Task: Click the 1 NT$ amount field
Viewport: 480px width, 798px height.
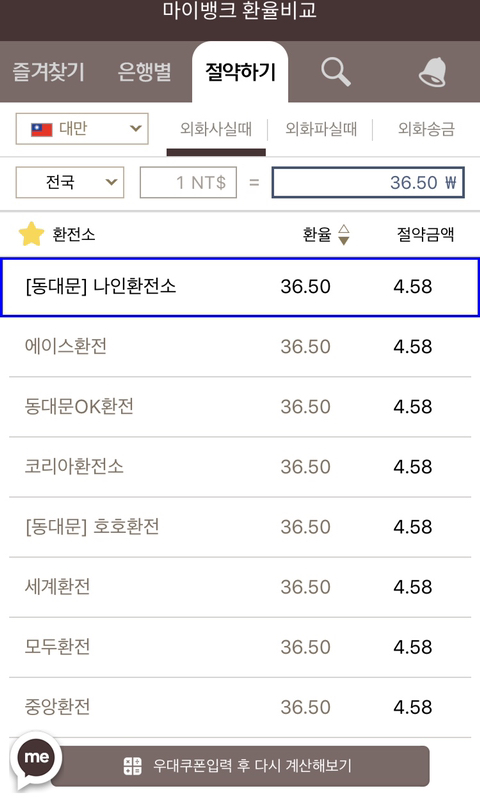Action: click(188, 182)
